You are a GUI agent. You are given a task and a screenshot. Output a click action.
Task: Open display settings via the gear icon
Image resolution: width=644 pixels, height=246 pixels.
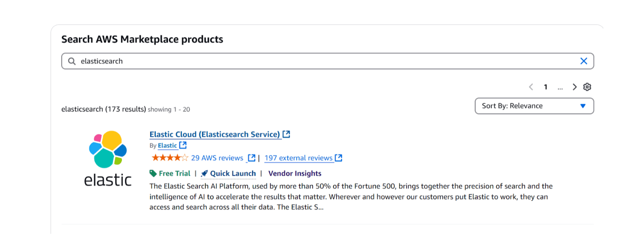587,87
